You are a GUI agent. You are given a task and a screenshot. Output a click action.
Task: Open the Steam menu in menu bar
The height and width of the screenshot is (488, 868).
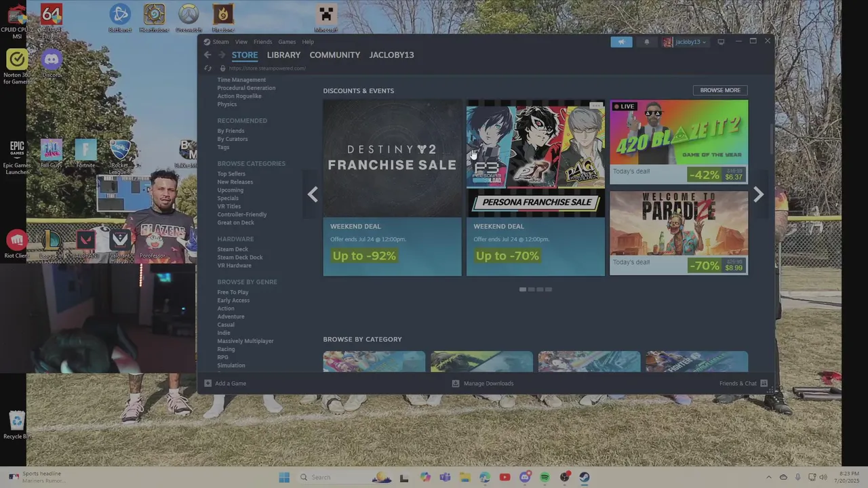point(221,42)
